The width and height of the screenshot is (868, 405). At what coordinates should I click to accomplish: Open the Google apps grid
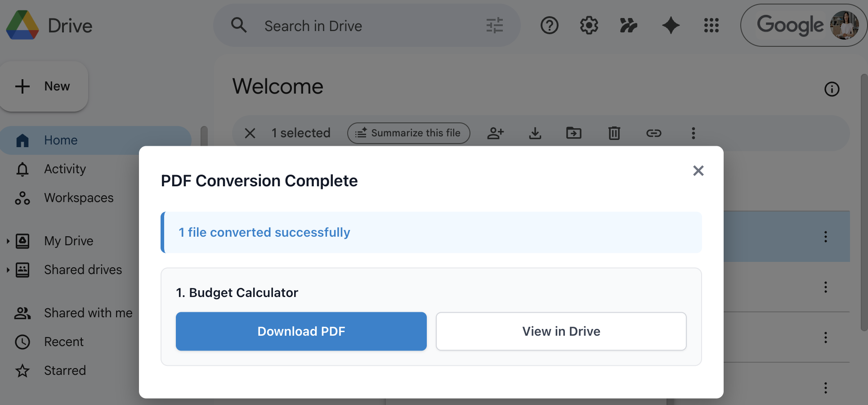pos(711,26)
